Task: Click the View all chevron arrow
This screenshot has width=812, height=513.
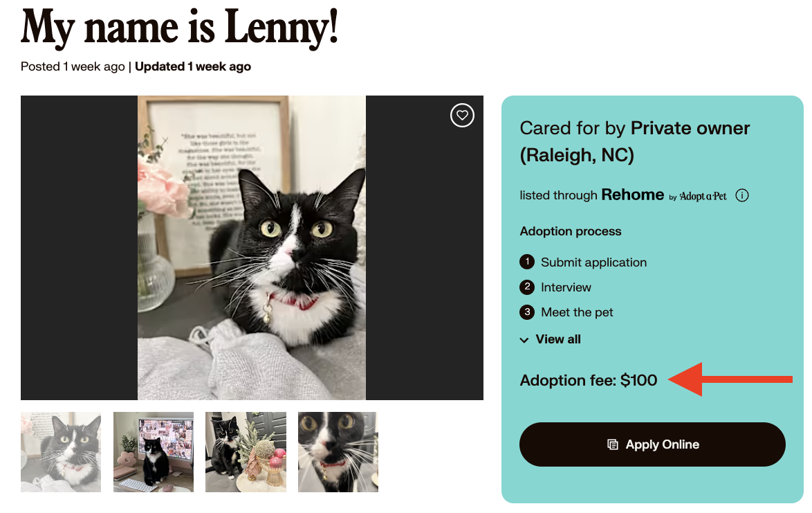Action: (x=524, y=340)
